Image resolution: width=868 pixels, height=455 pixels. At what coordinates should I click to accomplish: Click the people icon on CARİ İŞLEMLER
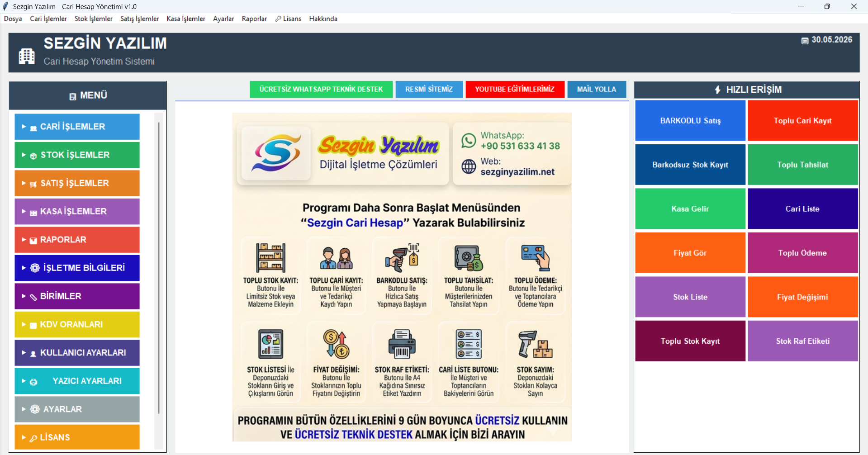click(x=33, y=128)
